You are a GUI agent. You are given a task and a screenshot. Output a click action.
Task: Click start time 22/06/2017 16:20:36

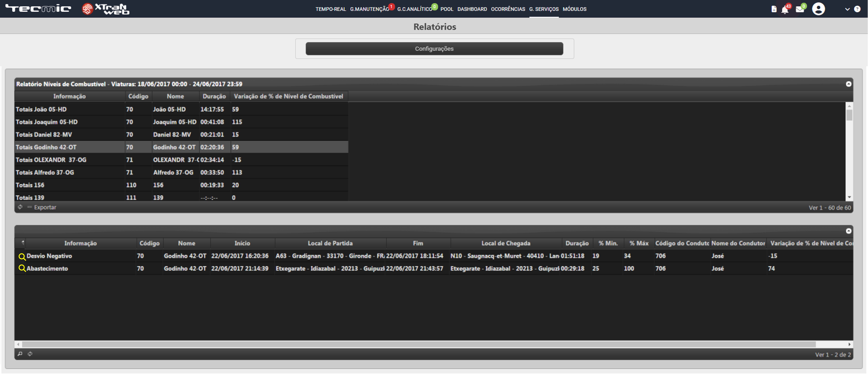(240, 256)
